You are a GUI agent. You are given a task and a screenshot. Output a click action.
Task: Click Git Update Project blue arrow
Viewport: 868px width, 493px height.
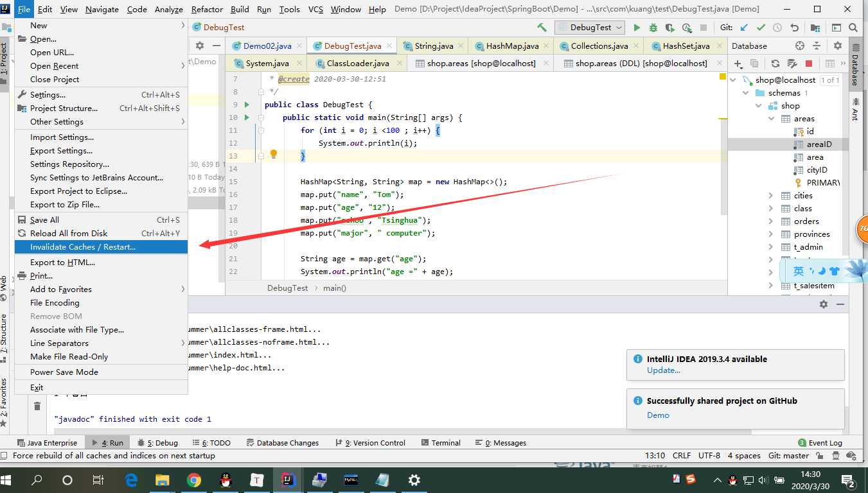744,28
